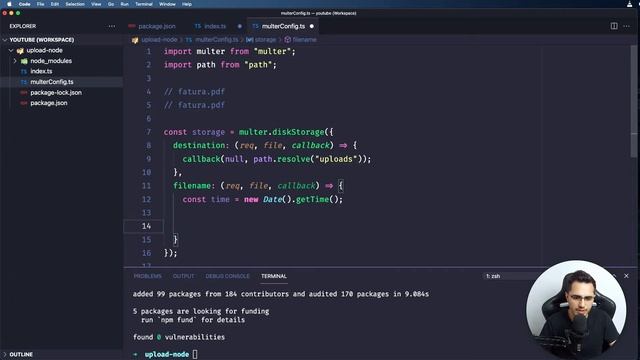Open the Code application menu
The width and height of the screenshot is (640, 360).
tap(24, 4)
